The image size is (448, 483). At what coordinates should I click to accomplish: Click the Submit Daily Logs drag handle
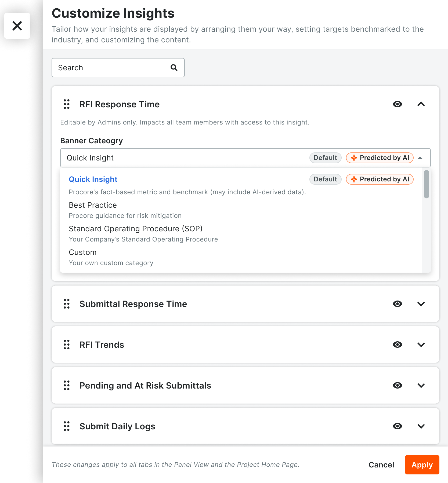(67, 426)
